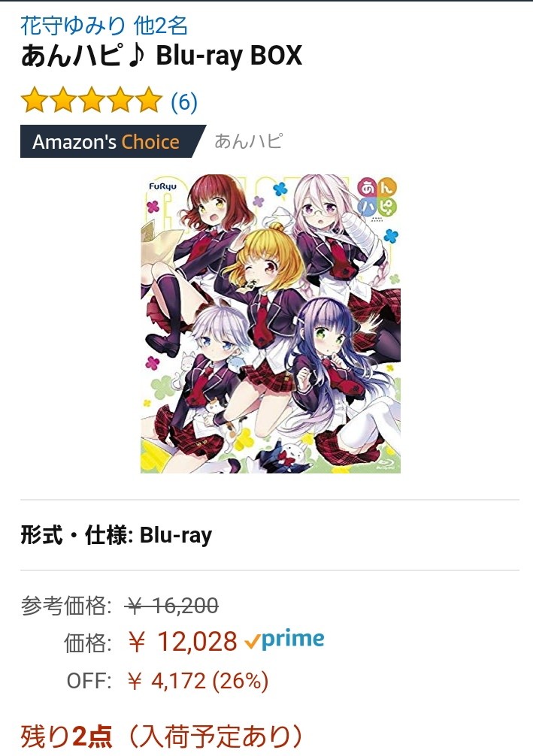Tap the prime checkmark logo

coord(284,640)
